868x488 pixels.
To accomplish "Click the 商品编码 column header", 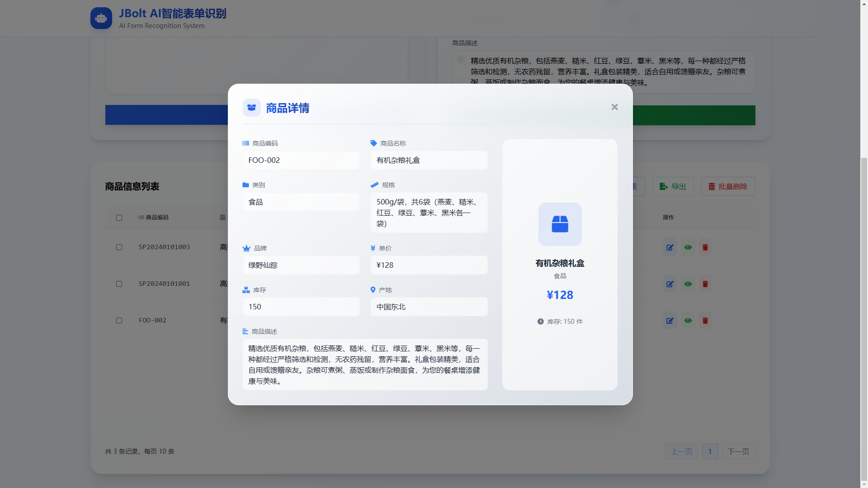I will 153,218.
